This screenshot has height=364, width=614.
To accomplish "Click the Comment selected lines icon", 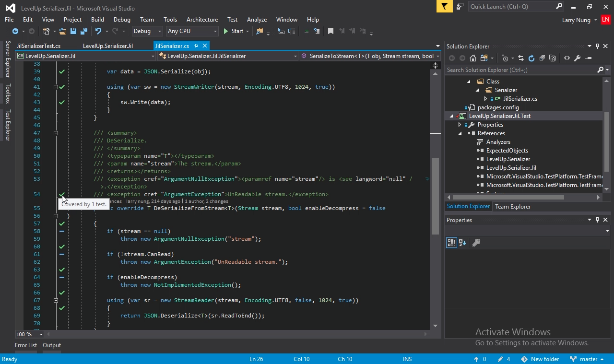I will (306, 31).
